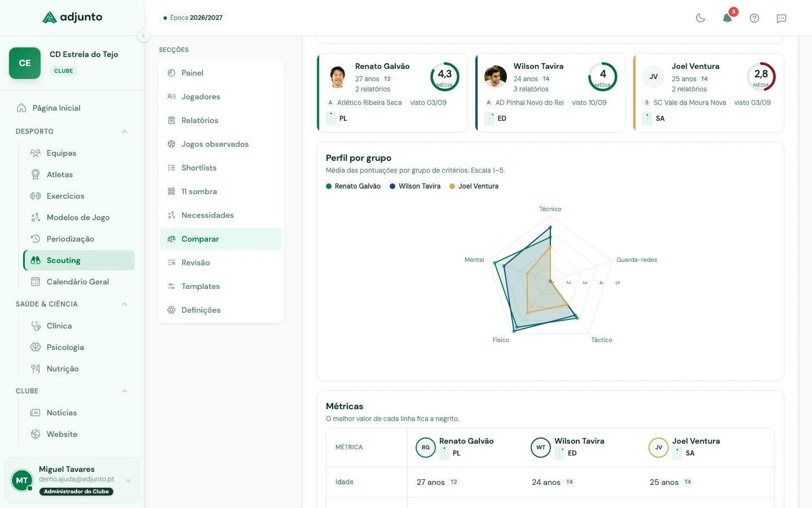Click the Calendário Geral calendar icon
812x508 pixels.
(x=36, y=282)
